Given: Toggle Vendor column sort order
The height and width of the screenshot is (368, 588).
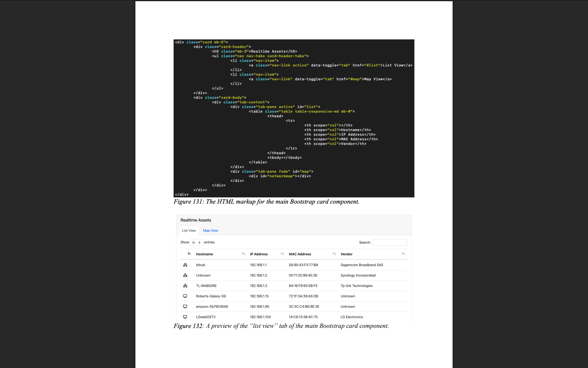Looking at the screenshot, I should [403, 254].
